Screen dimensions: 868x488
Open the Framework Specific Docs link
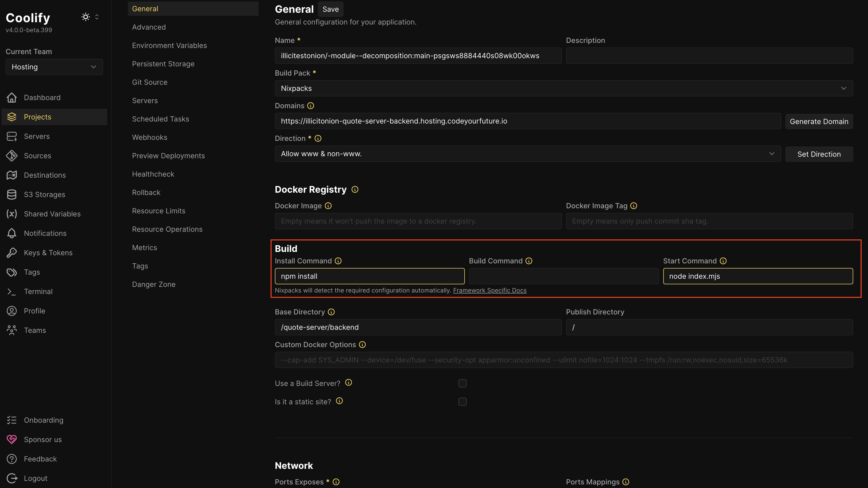click(490, 290)
